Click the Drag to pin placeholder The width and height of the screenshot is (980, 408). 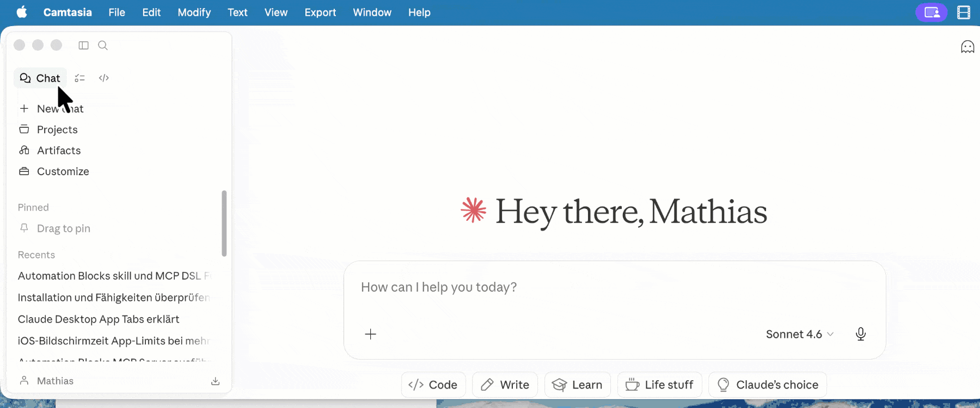click(64, 228)
